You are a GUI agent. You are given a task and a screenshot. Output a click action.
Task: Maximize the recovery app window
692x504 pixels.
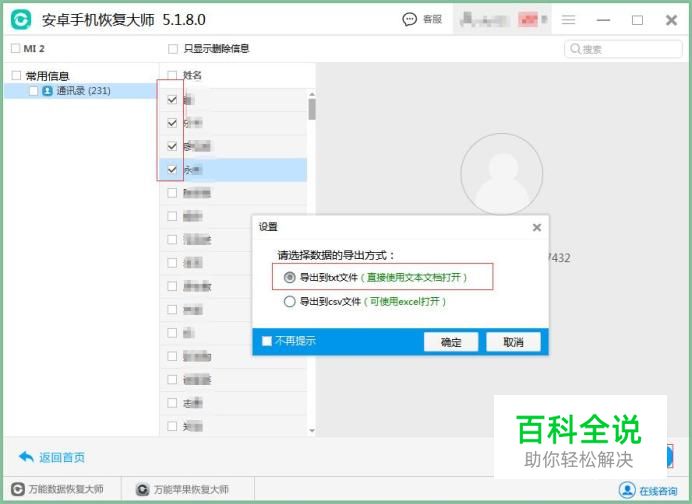point(637,20)
